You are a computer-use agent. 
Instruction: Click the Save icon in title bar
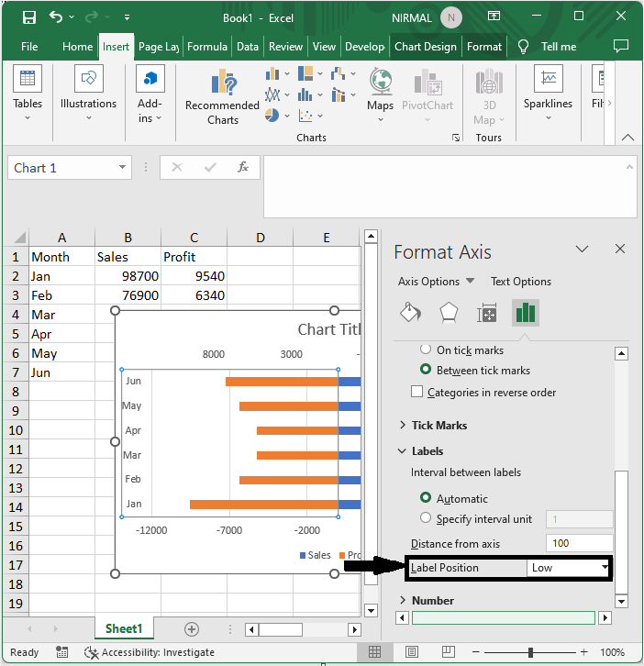[28, 17]
